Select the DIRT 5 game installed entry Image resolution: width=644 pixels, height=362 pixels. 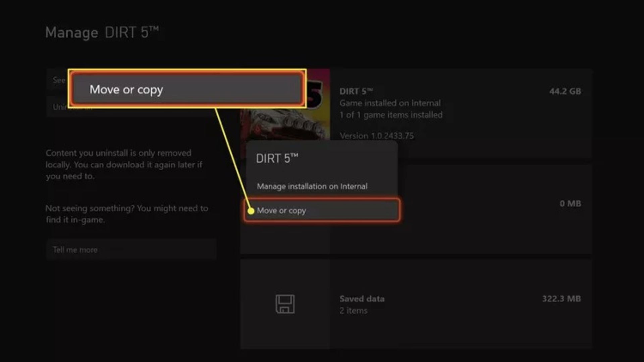(x=390, y=103)
